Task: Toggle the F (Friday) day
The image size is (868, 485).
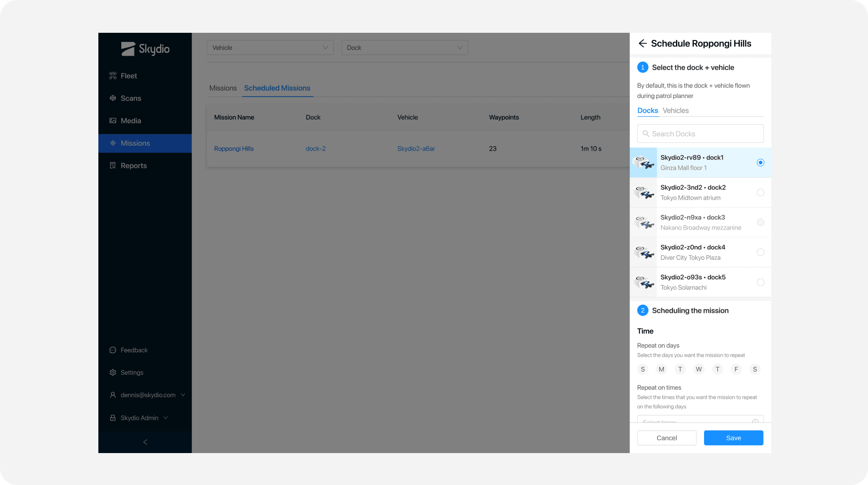Action: coord(736,369)
